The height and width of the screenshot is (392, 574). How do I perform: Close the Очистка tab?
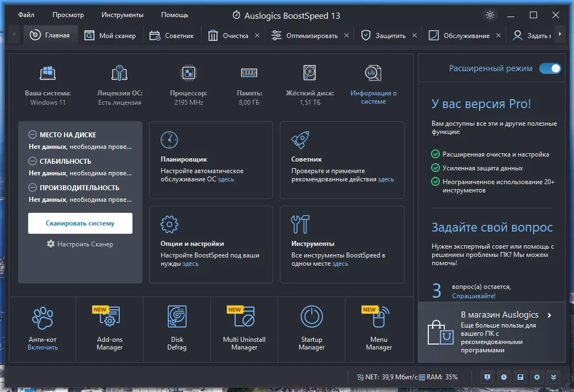coord(257,35)
